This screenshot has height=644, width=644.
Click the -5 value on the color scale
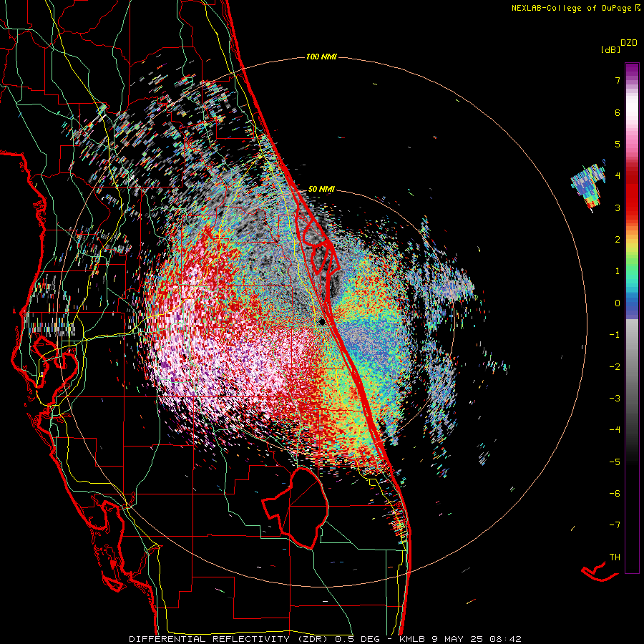(615, 462)
